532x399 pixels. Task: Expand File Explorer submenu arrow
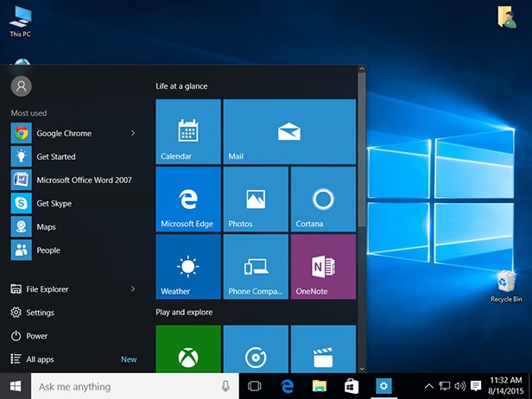(133, 289)
